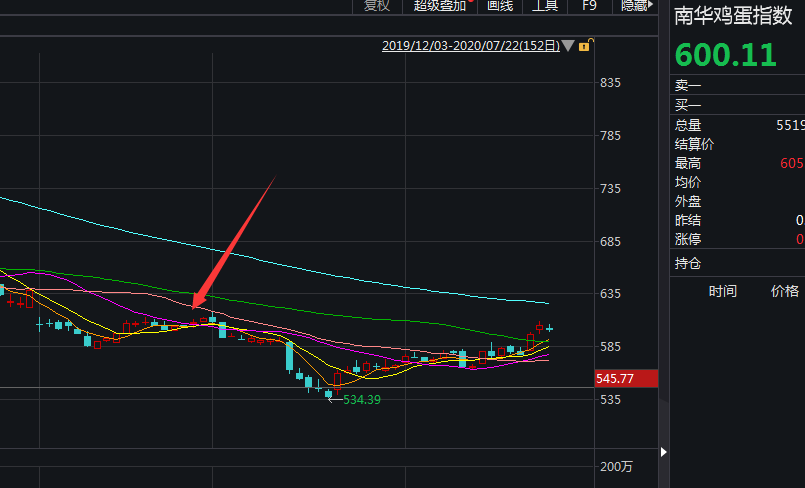
Task: Click the 均价 label
Action: click(x=688, y=182)
